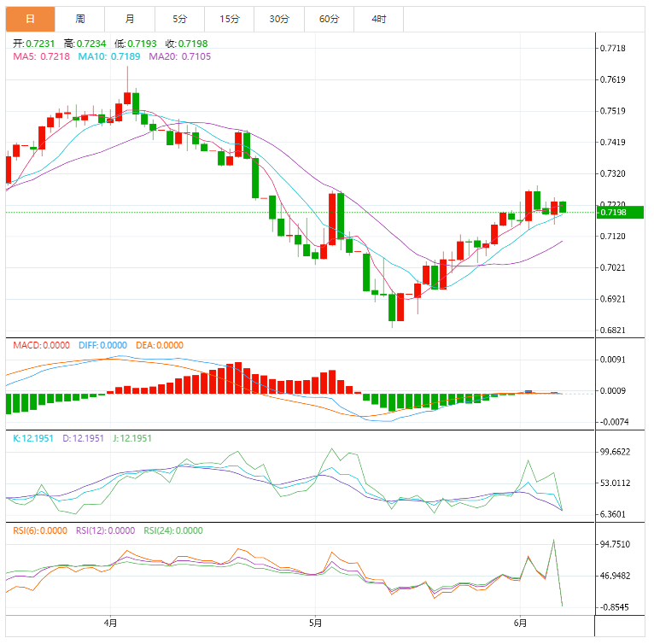Viewport: 654px width, 644px height.
Task: Click the opening price 0.7231 value
Action: coord(40,44)
